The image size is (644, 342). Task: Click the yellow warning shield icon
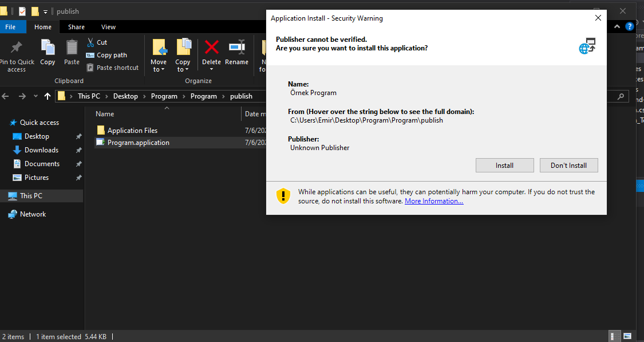click(283, 196)
